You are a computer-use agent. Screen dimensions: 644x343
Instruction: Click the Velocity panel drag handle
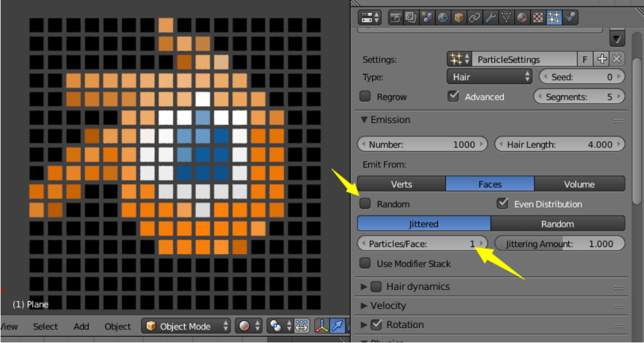coord(619,307)
